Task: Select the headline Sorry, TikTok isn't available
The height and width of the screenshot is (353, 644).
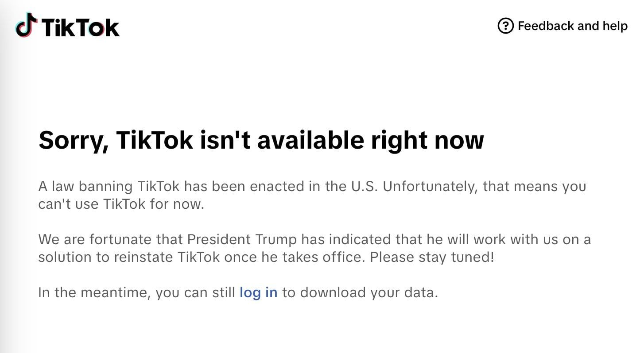Action: click(261, 140)
